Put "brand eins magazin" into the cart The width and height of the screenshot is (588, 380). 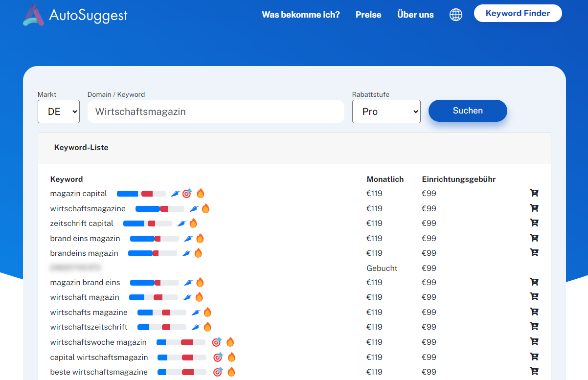click(x=534, y=238)
